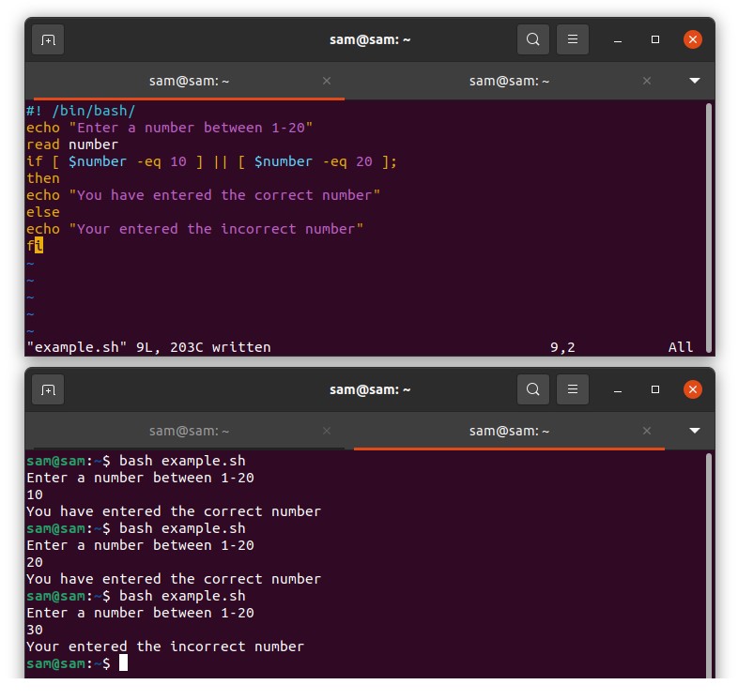Close the bottom terminal window

[x=693, y=389]
